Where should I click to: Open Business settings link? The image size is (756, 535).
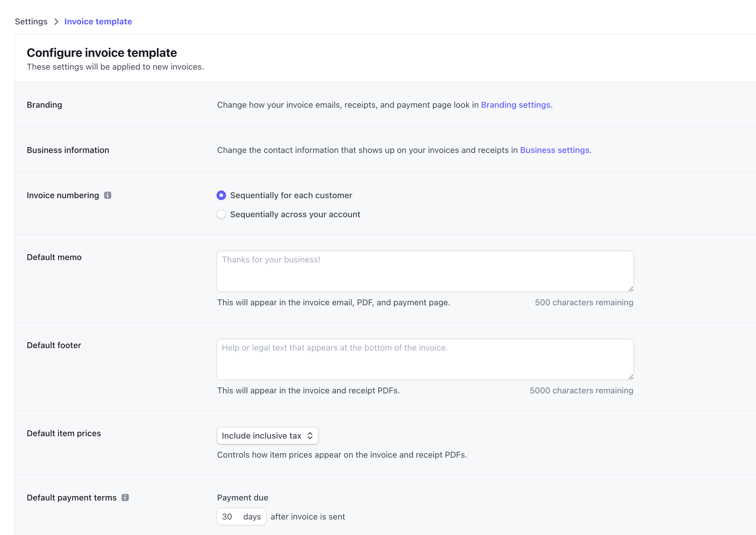555,149
